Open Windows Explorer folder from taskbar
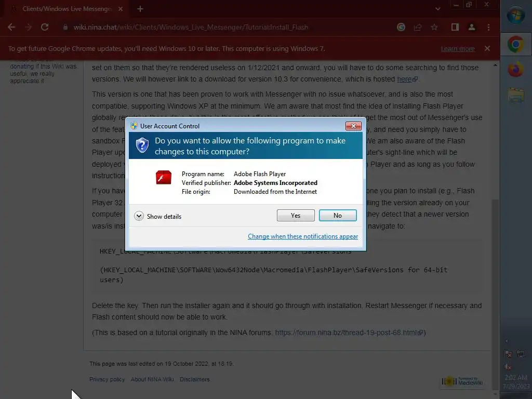This screenshot has height=399, width=532. (x=516, y=95)
